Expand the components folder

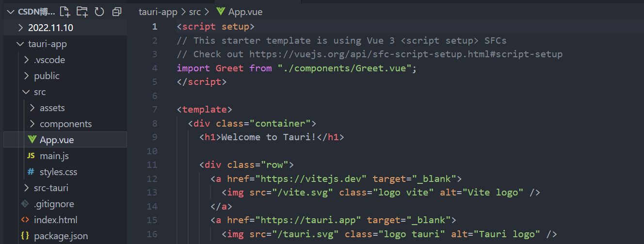pos(32,124)
